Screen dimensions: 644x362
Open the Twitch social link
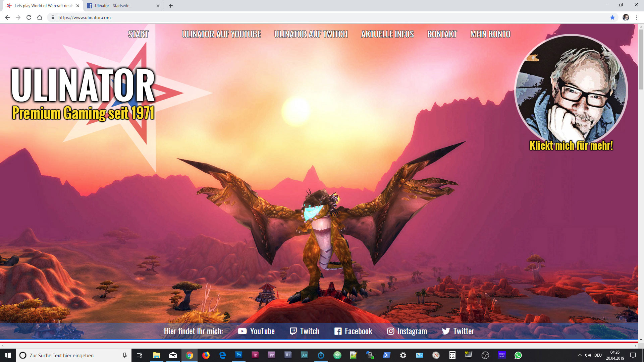(305, 331)
